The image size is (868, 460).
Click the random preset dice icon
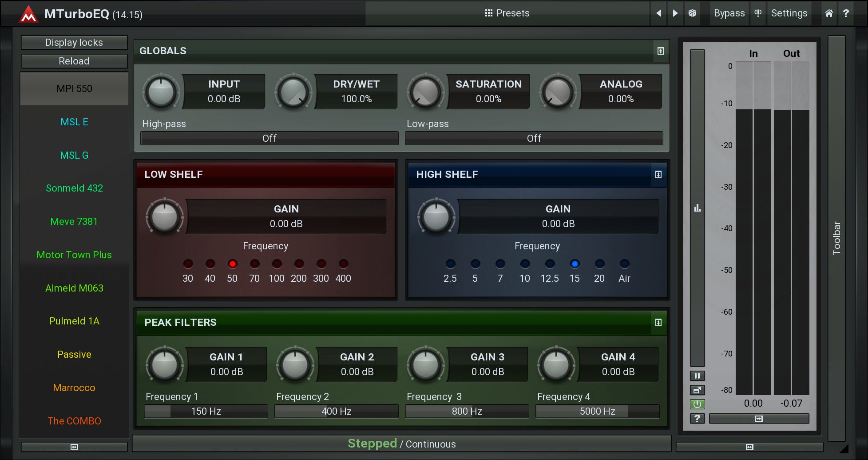(x=692, y=13)
